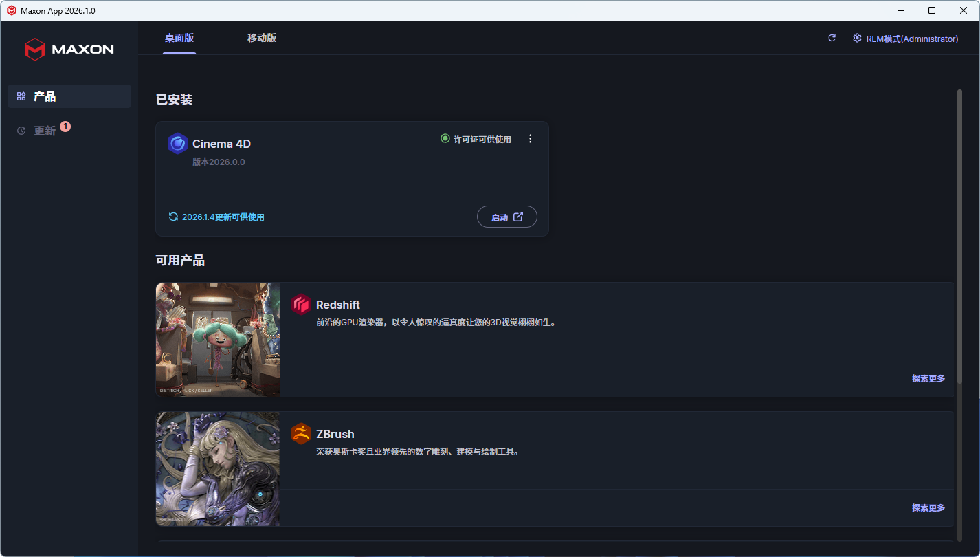
Task: Click the Cinema 4D product title
Action: click(221, 144)
